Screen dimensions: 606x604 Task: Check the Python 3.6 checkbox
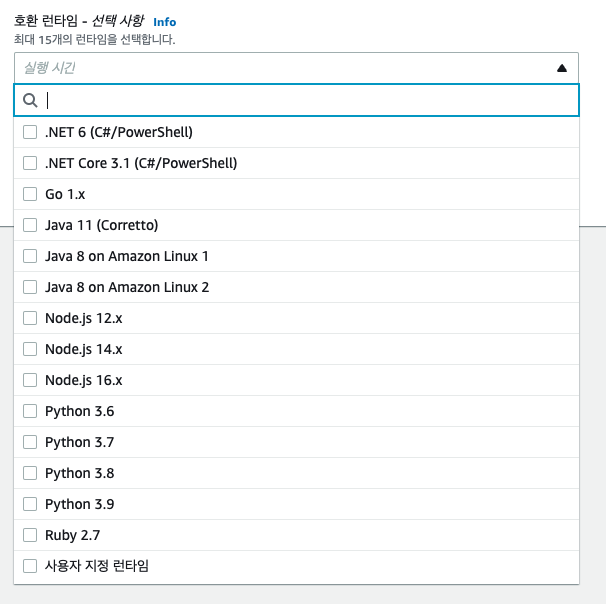click(x=30, y=411)
